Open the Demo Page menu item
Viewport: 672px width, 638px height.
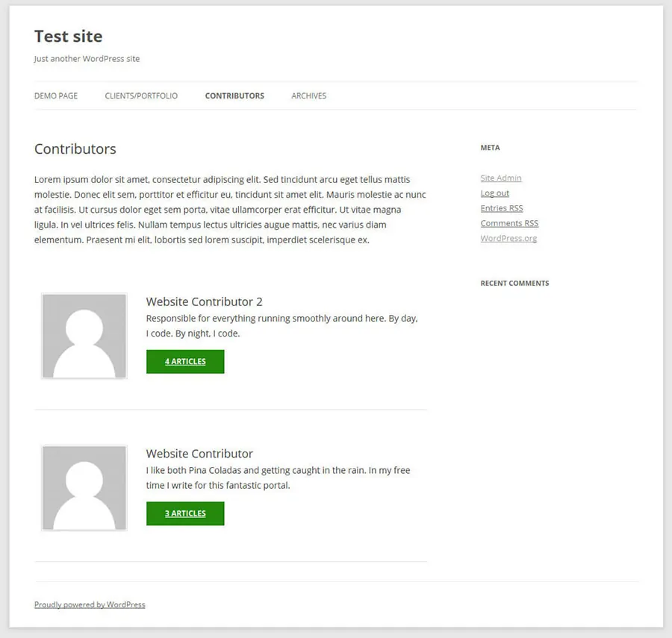coord(56,96)
